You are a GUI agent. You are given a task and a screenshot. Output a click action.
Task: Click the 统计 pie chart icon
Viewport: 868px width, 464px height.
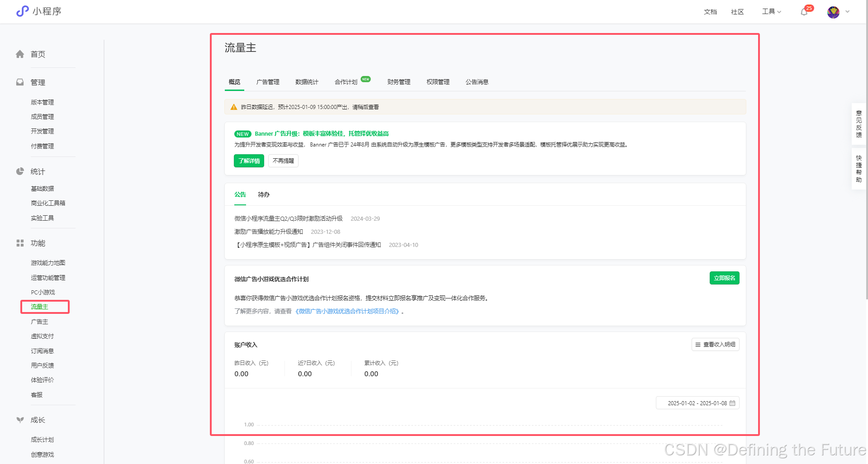[x=20, y=171]
